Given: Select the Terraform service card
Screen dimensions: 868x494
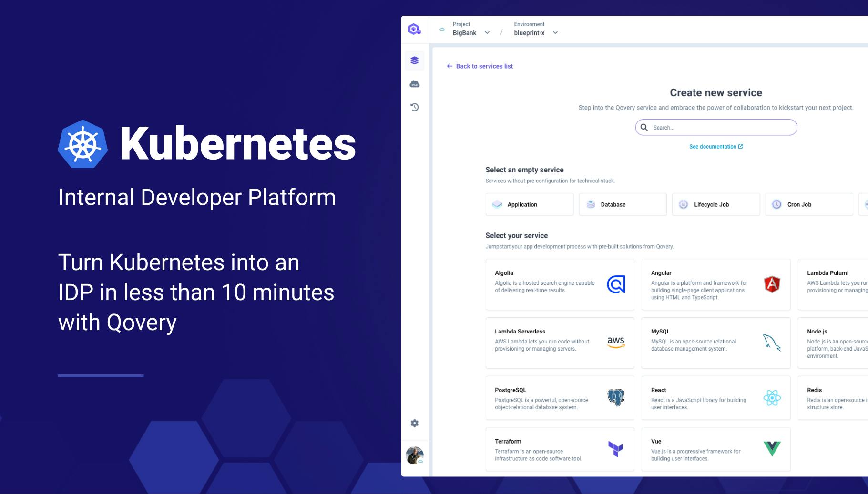Looking at the screenshot, I should [560, 449].
